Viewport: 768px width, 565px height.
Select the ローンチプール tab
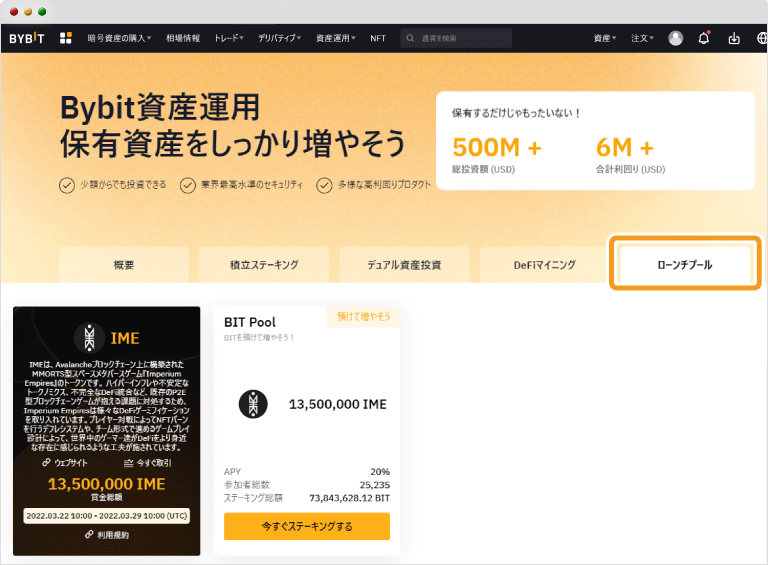coord(685,265)
